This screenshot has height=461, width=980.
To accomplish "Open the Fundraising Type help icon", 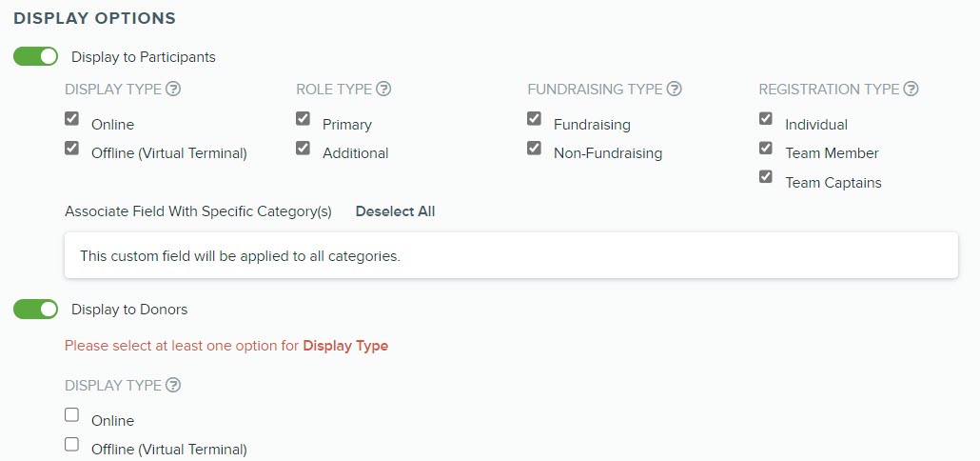I will pyautogui.click(x=674, y=90).
